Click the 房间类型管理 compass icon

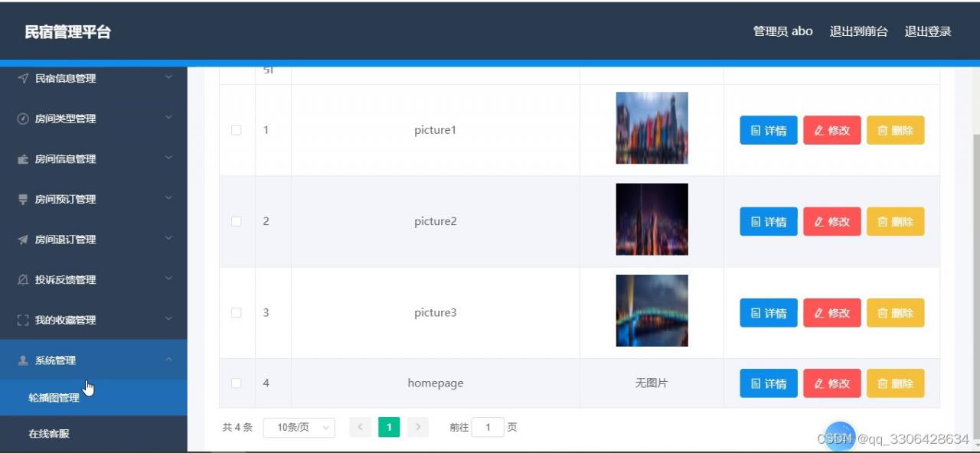click(x=23, y=119)
